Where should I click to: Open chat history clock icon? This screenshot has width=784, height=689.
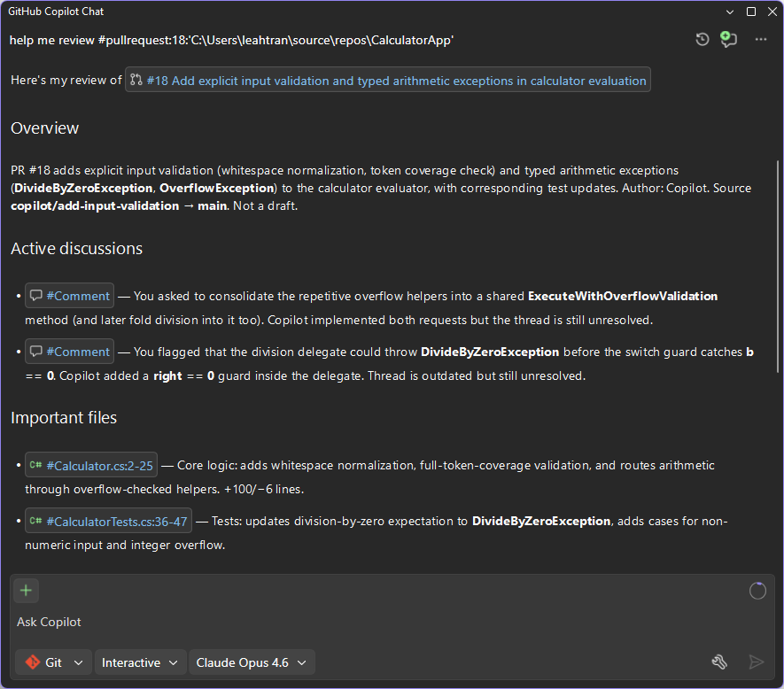pyautogui.click(x=702, y=40)
